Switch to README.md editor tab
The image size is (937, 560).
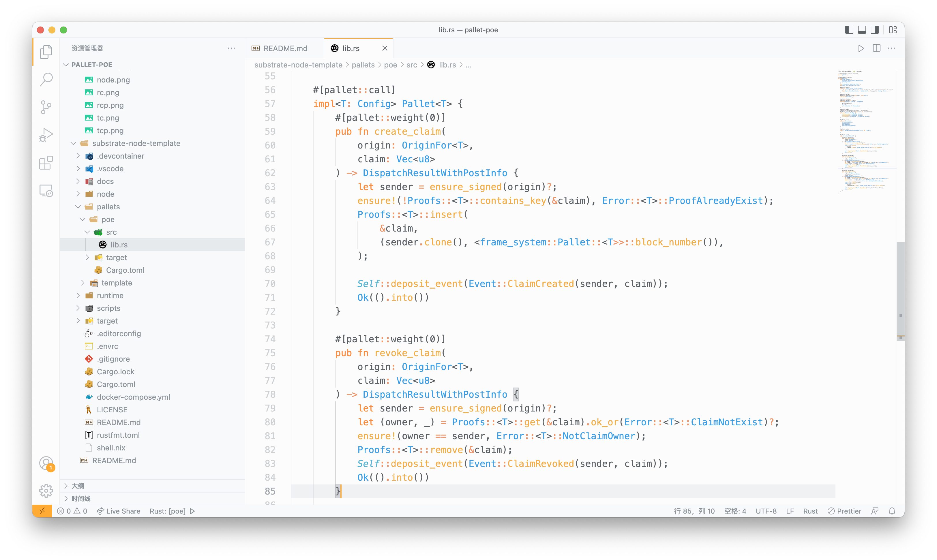coord(285,48)
